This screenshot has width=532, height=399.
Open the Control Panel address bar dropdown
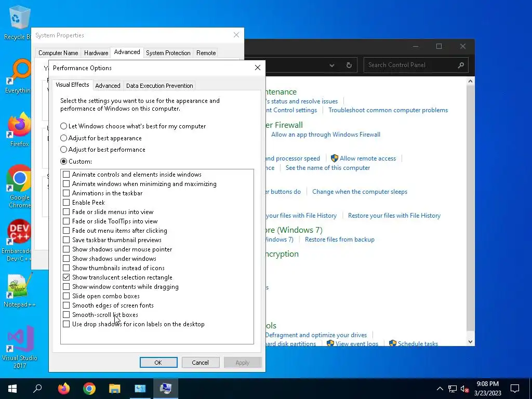coord(332,65)
